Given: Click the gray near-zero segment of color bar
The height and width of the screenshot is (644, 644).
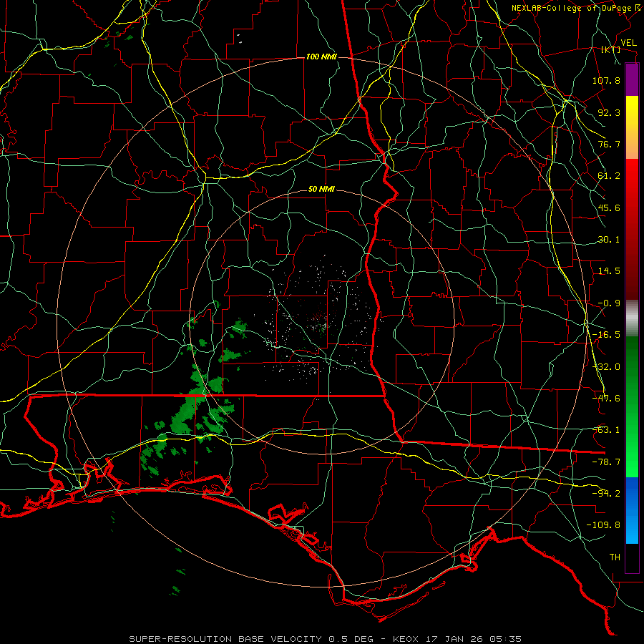Looking at the screenshot, I should [x=632, y=318].
